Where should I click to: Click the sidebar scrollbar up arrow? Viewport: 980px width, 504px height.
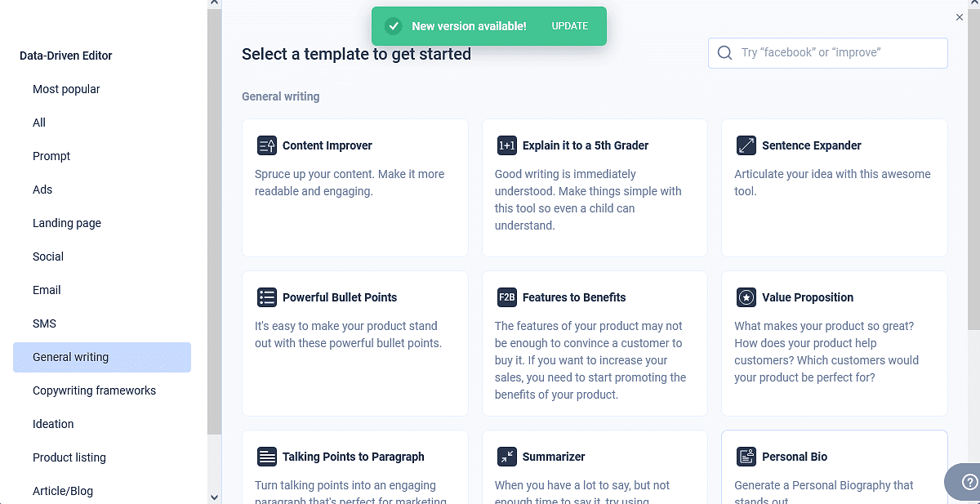tap(214, 4)
